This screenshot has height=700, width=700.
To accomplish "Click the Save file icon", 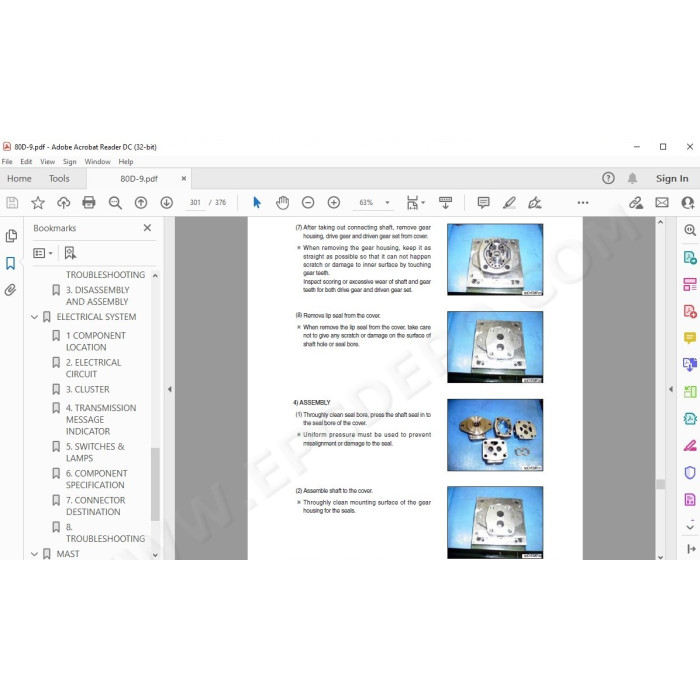I will 12,203.
